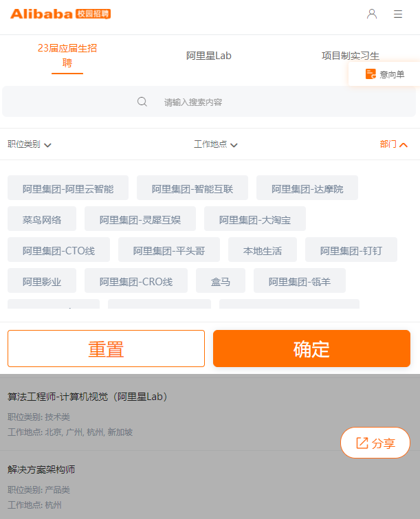Switch to the 阿里星Lab tab
The height and width of the screenshot is (519, 420).
tap(208, 56)
